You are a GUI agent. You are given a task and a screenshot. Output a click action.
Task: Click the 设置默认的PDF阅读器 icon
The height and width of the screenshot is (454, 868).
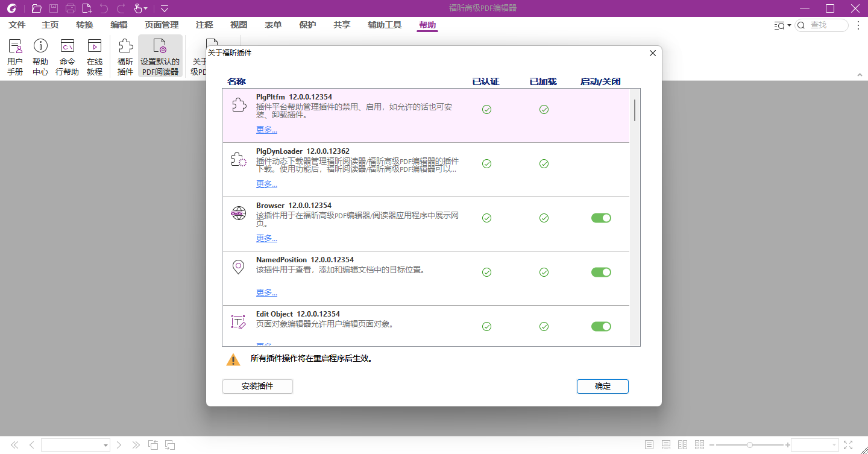[x=160, y=55]
